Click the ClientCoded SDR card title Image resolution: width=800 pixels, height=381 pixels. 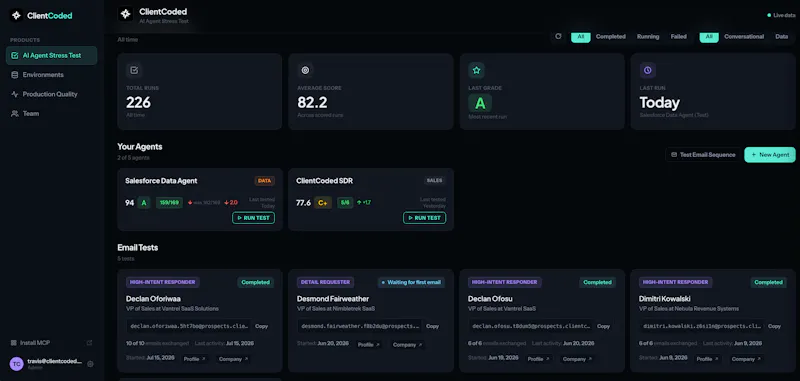tap(324, 181)
